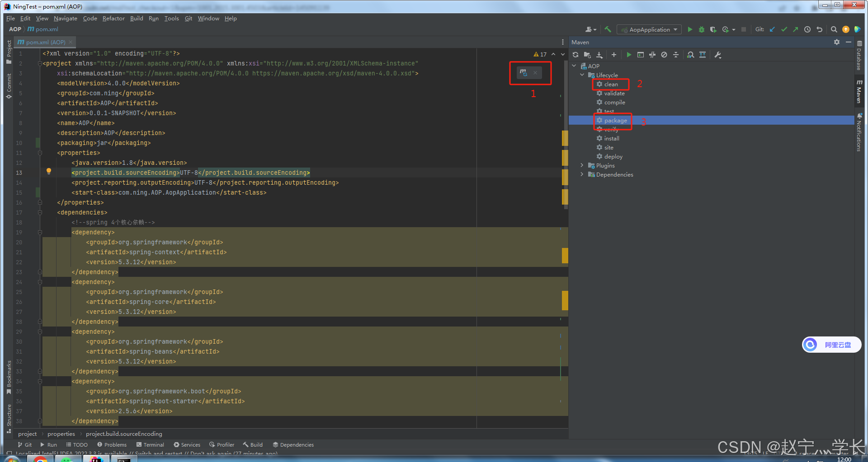The image size is (868, 462).
Task: Open Profiler run options dropdown arrow
Action: pos(733,29)
